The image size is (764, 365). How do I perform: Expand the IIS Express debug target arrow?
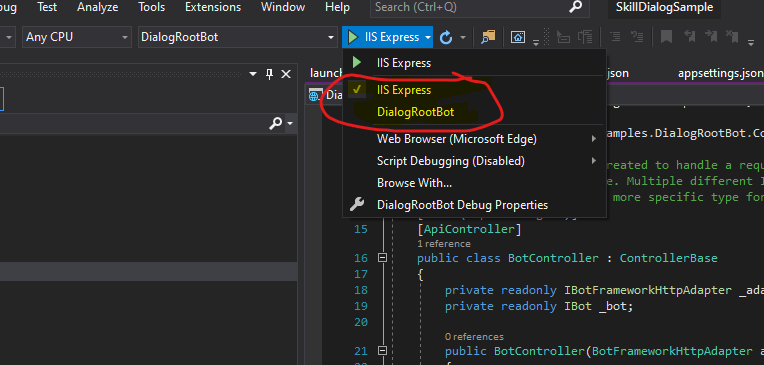(427, 38)
